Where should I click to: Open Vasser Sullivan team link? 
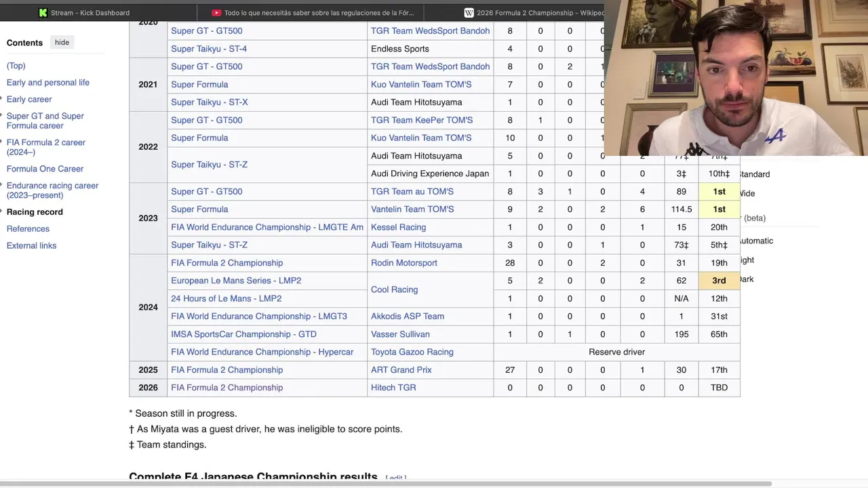click(400, 334)
